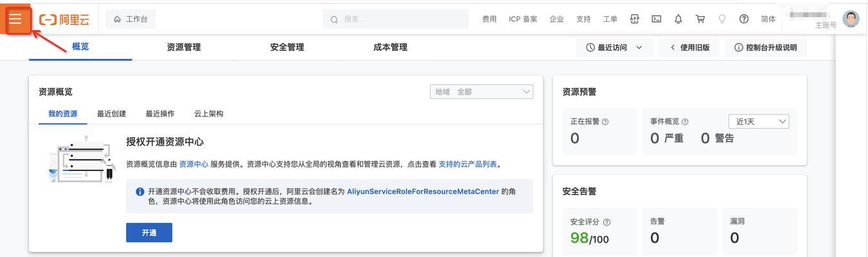Image resolution: width=868 pixels, height=257 pixels.
Task: Switch to the 安全管理 tab
Action: point(287,47)
